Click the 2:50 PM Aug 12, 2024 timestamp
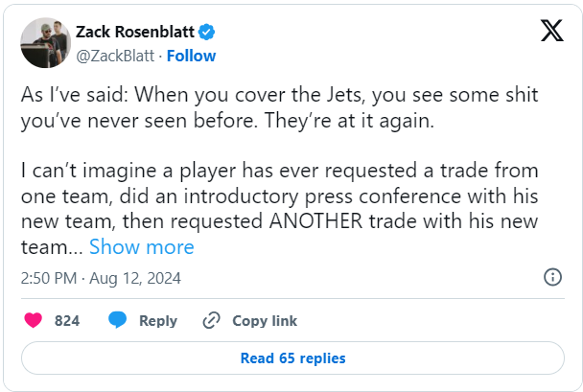The image size is (583, 392). coord(101,278)
